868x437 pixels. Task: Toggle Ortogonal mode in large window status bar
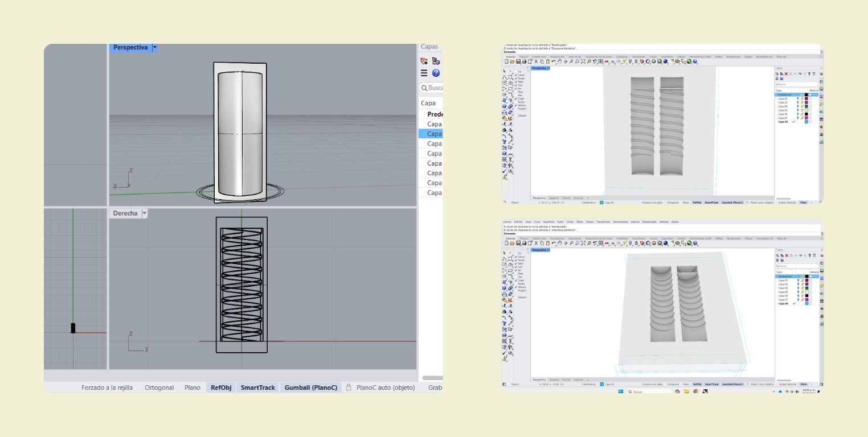159,387
